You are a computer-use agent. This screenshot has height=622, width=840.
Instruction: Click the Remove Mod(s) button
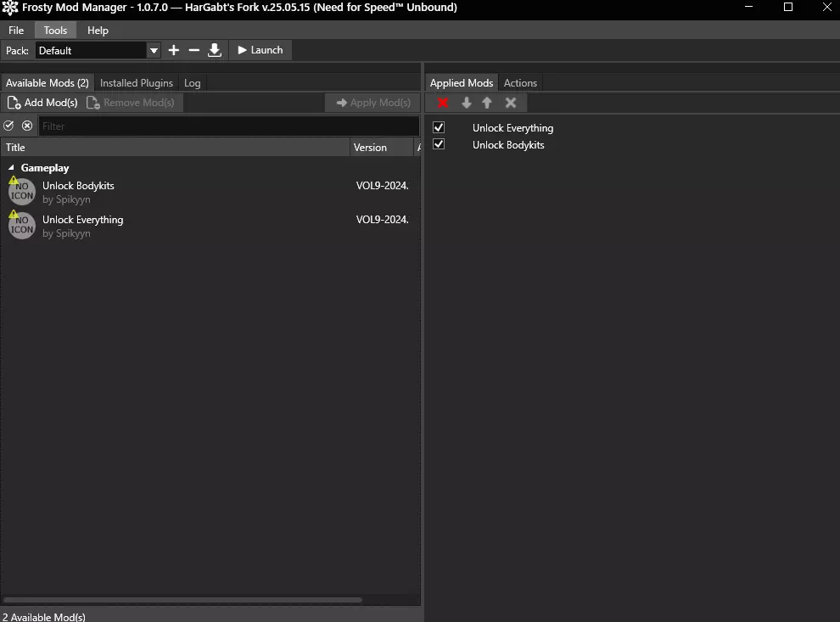(x=131, y=103)
